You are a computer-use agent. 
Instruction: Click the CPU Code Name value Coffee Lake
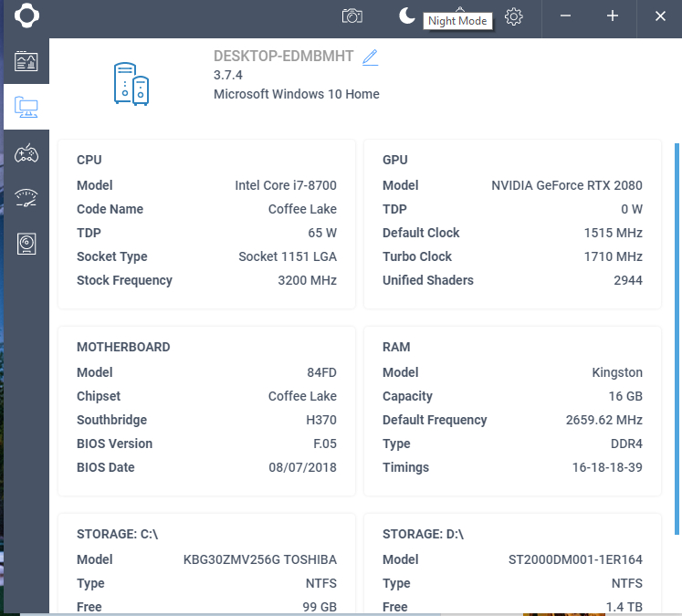(x=302, y=209)
